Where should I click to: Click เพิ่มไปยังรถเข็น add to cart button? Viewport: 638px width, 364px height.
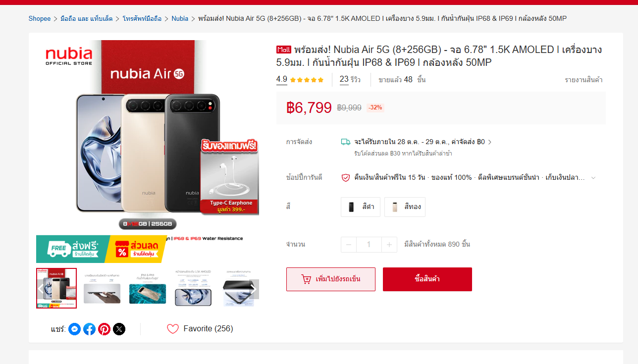(330, 279)
